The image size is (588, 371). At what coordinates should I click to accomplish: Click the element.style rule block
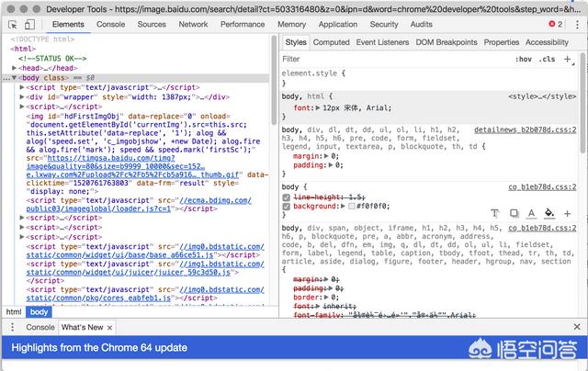click(x=429, y=78)
